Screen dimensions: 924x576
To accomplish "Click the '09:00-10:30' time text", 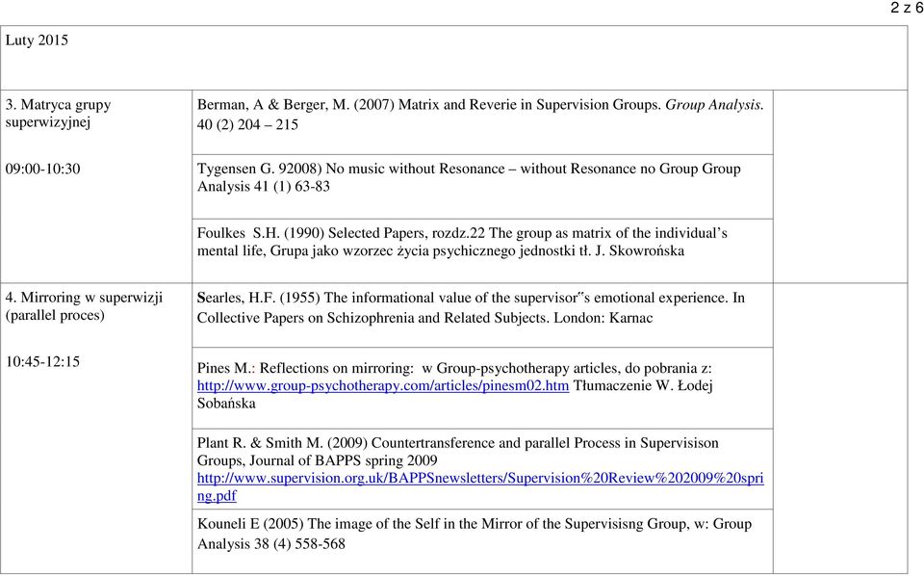I will [42, 170].
